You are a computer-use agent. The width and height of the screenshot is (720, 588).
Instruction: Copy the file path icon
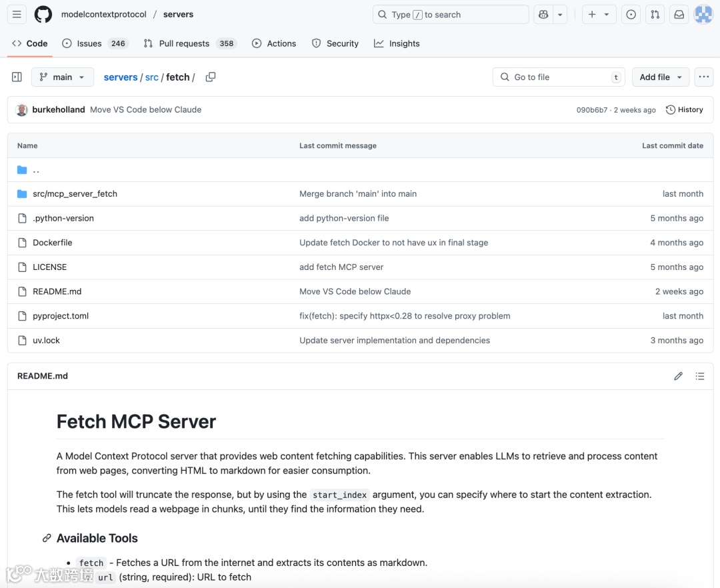[x=210, y=77]
